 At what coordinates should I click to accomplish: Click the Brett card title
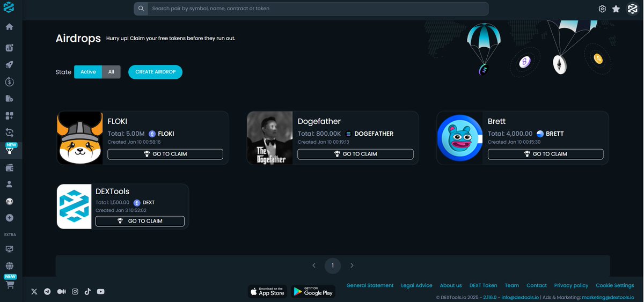click(x=497, y=121)
